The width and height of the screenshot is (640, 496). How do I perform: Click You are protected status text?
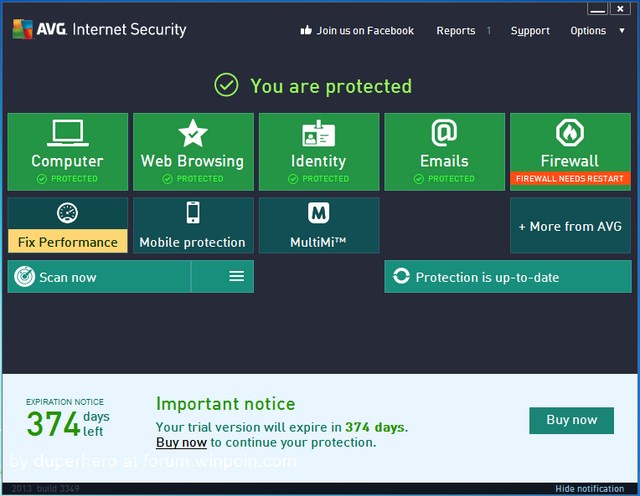[x=331, y=86]
